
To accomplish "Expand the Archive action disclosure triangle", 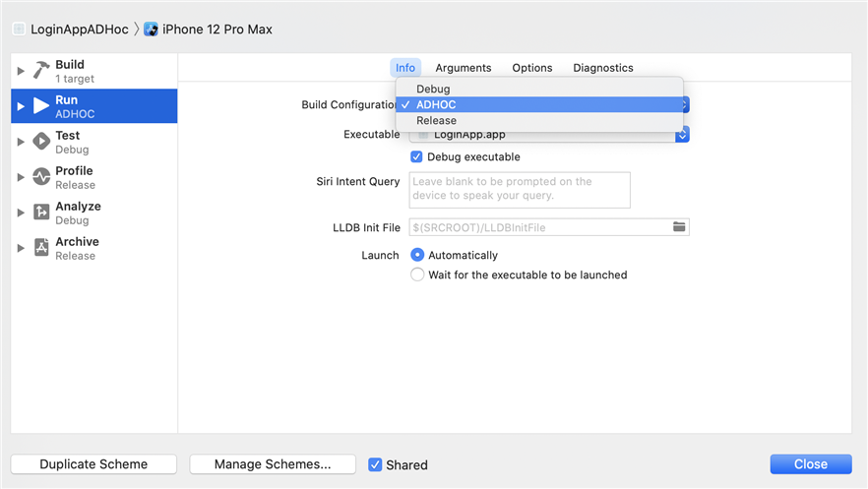I will click(21, 248).
